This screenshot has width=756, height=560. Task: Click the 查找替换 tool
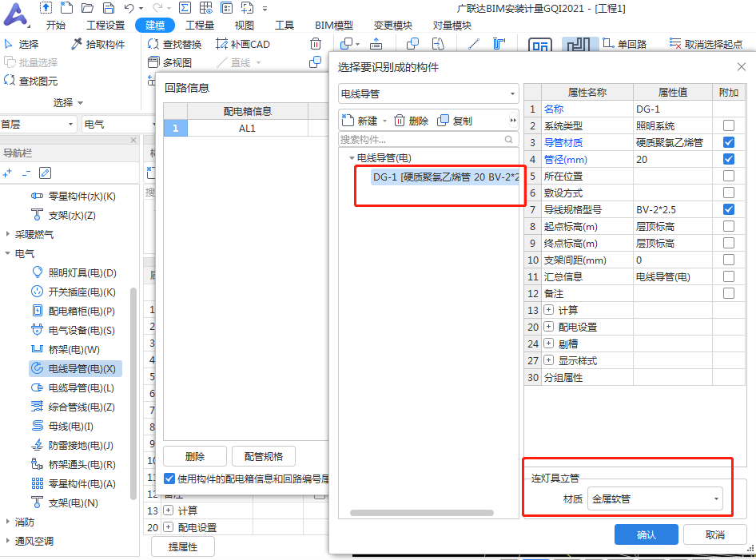click(x=174, y=45)
